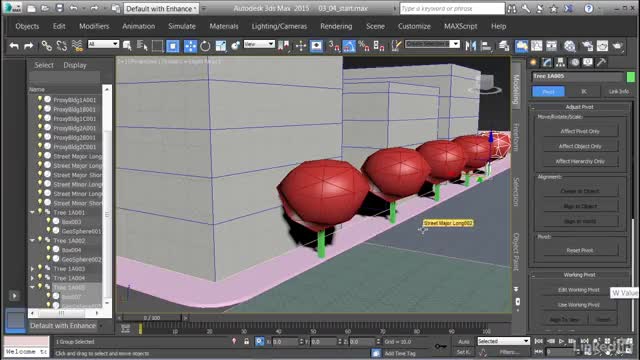Toggle the Percent Snap button

(364, 46)
